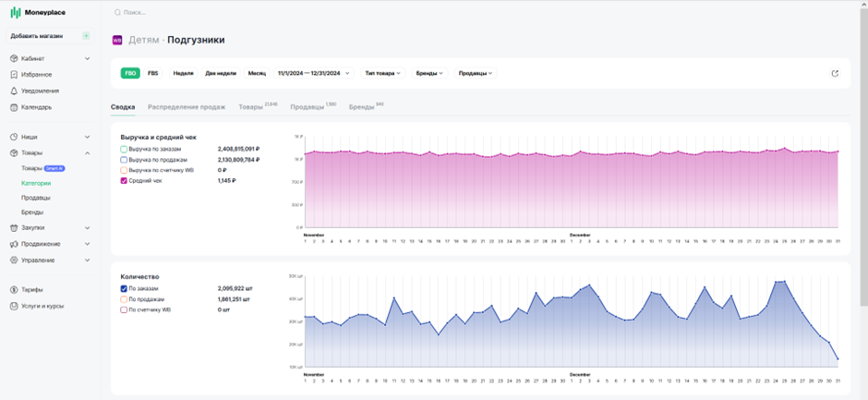Click the Детям breadcrumb link
The width and height of the screenshot is (868, 400).
pos(143,41)
